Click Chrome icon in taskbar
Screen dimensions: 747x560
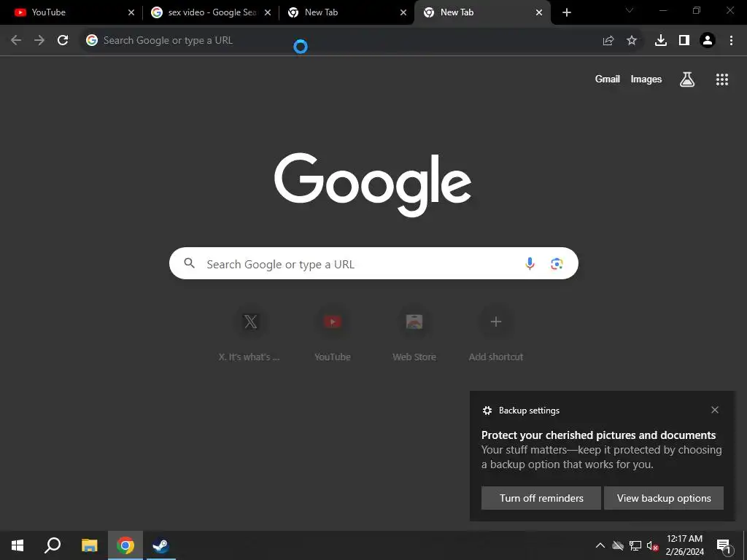(125, 545)
